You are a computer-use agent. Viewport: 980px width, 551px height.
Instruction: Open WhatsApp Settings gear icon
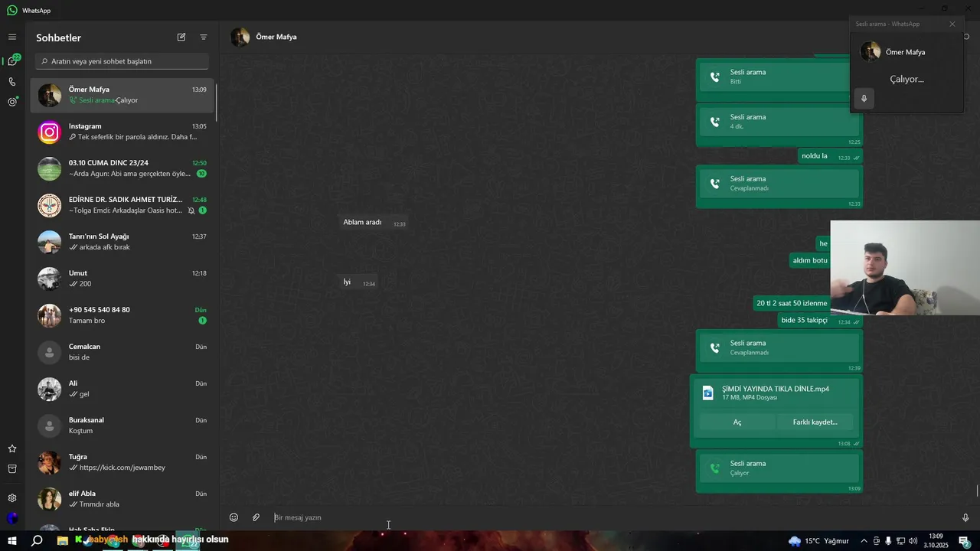[x=12, y=497]
